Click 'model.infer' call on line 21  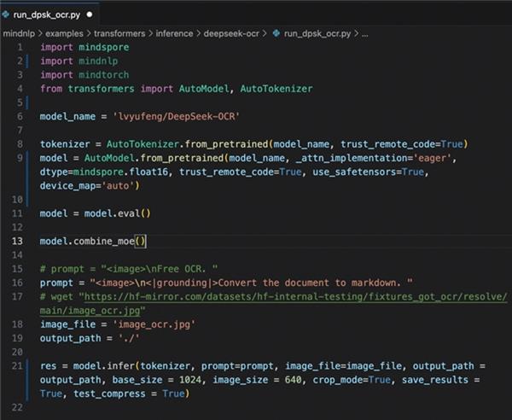(x=104, y=365)
